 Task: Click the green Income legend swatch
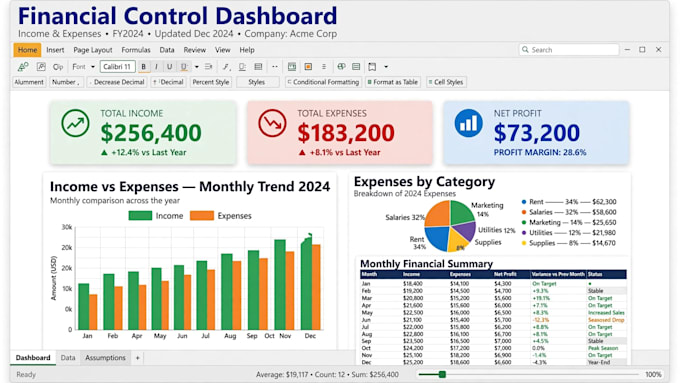coord(140,216)
